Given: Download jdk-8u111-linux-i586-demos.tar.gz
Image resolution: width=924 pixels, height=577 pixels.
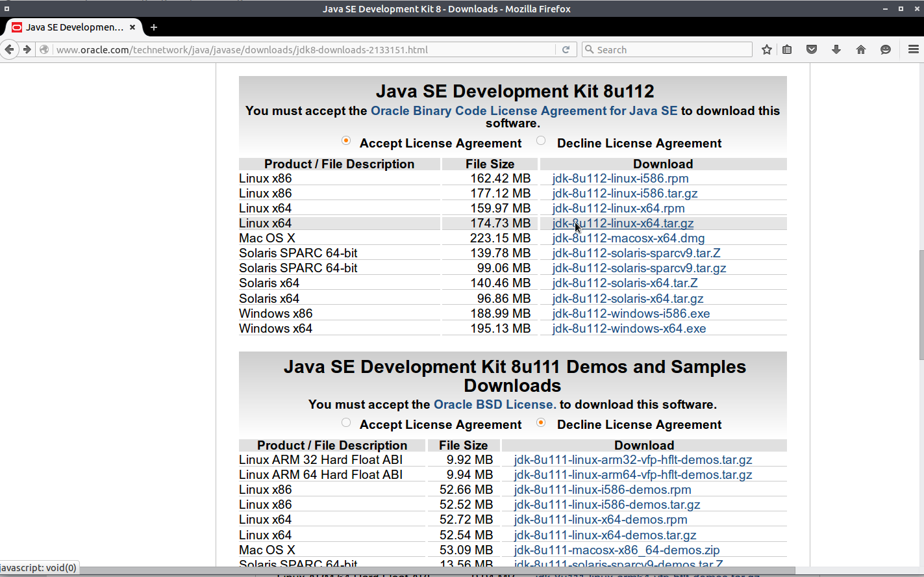Looking at the screenshot, I should coord(607,505).
